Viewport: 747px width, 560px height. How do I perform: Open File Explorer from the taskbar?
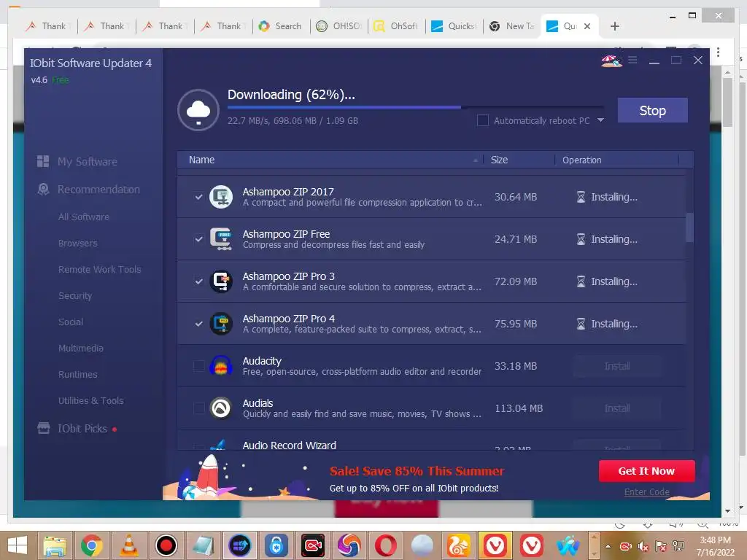55,545
